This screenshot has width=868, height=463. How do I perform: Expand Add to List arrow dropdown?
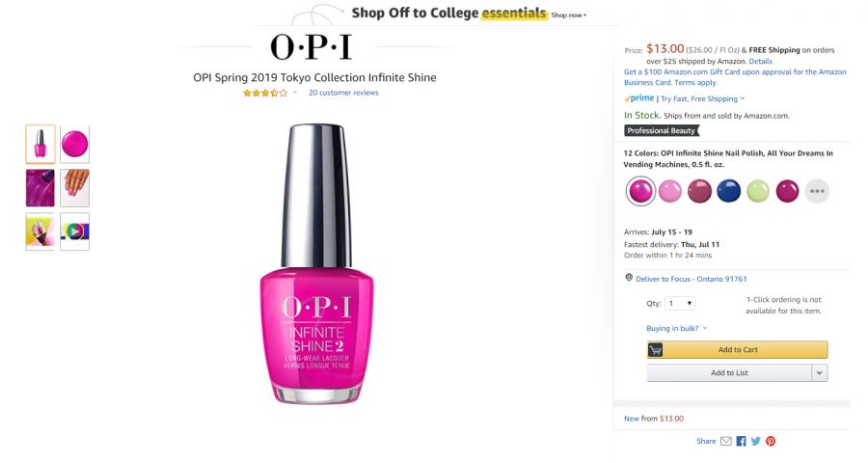coord(820,372)
